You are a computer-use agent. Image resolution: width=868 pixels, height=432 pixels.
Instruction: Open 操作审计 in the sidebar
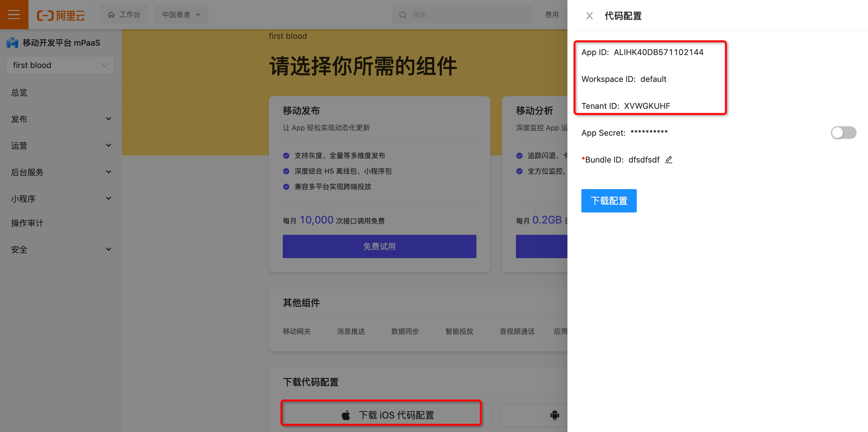27,223
